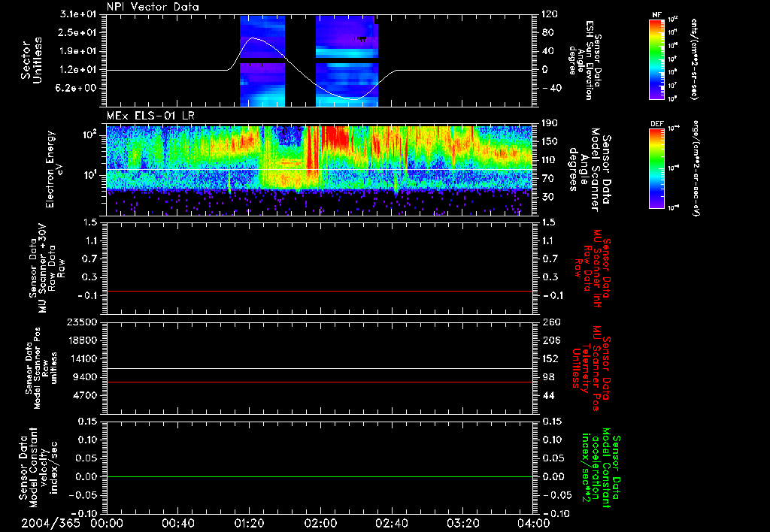Click the red 'MU Scanner Pos Telemetry' label
Screen dimensions: 770x532
pos(591,368)
